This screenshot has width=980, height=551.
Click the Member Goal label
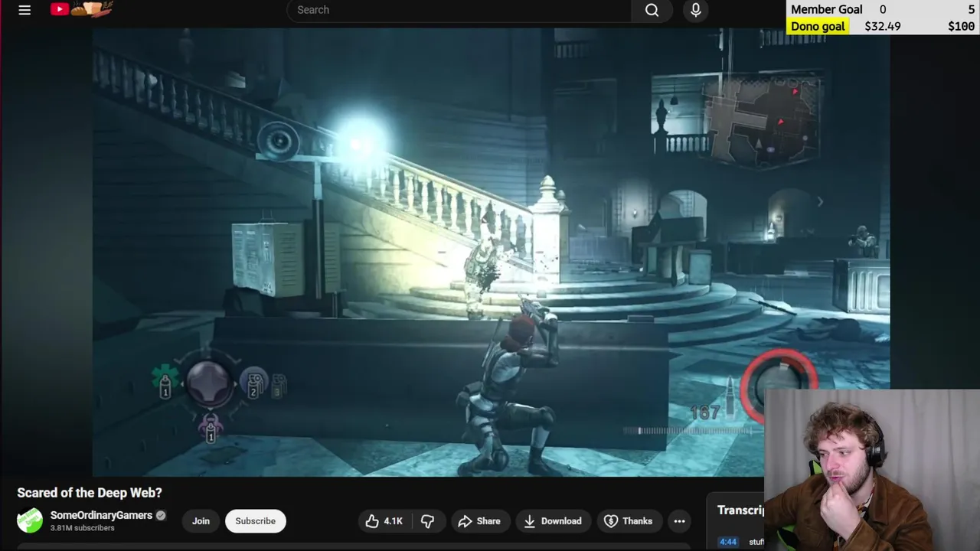(x=827, y=9)
